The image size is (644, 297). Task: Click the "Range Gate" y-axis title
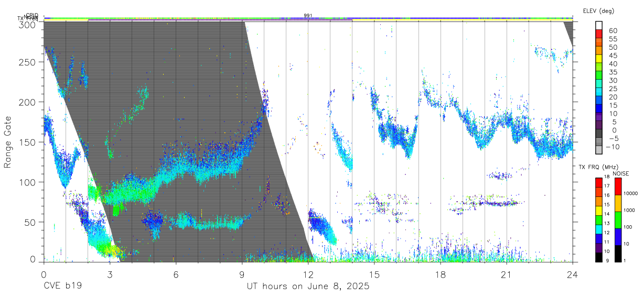(8, 142)
